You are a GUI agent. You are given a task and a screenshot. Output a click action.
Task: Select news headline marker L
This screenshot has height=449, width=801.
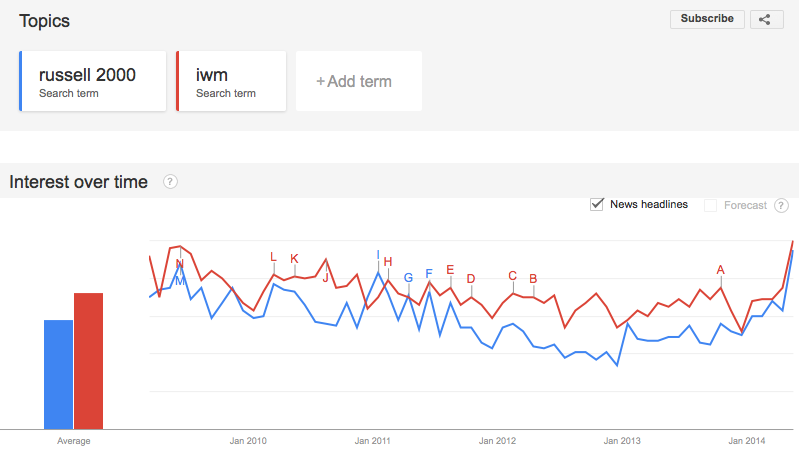click(x=273, y=257)
